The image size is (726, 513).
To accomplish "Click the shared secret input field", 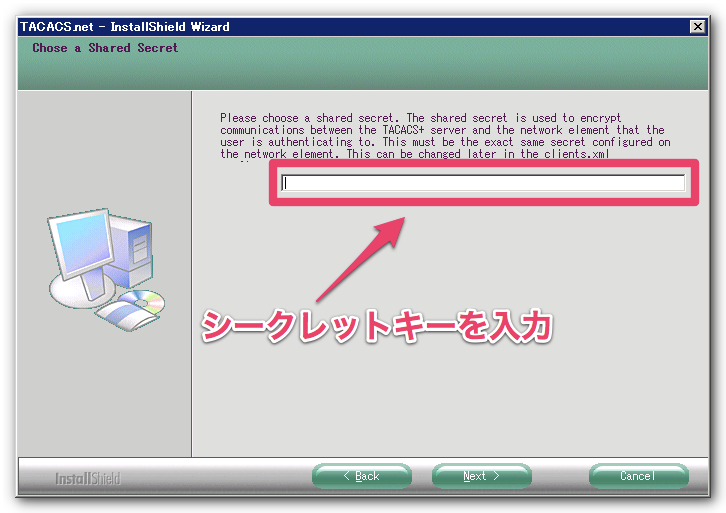I will coord(483,183).
